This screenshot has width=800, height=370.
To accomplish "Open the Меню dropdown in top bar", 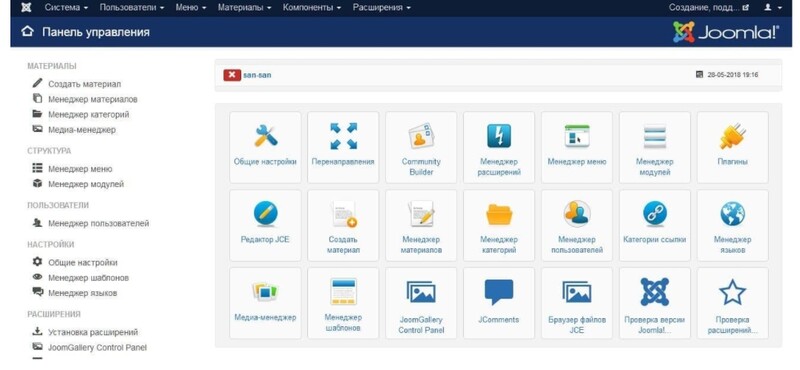I will tap(191, 8).
